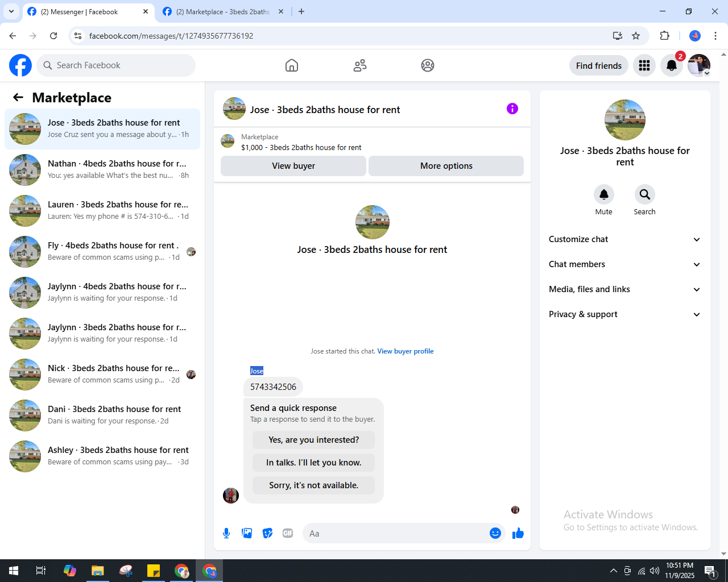The height and width of the screenshot is (582, 728).
Task: Switch to the Messenger | Facebook tab
Action: [88, 11]
